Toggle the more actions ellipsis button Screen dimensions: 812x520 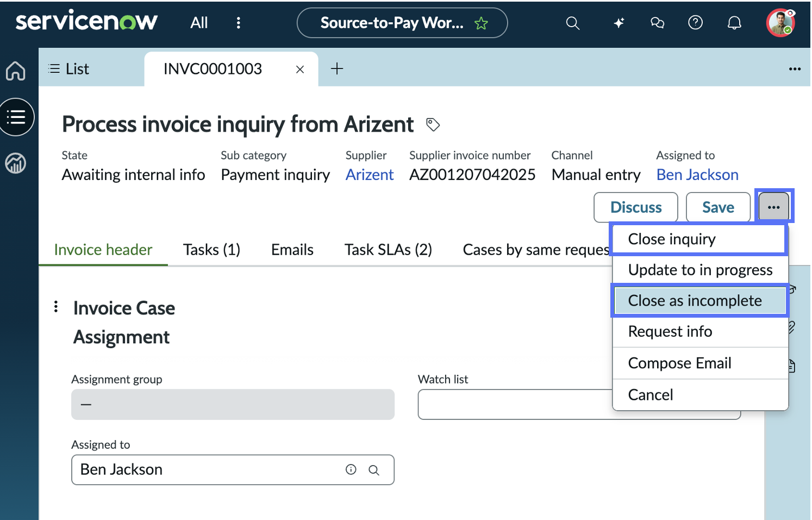click(774, 207)
